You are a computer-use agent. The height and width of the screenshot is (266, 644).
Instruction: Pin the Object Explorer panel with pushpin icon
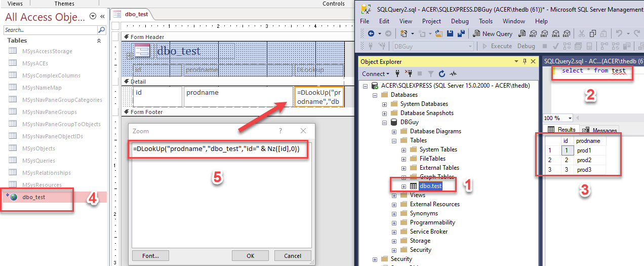525,61
